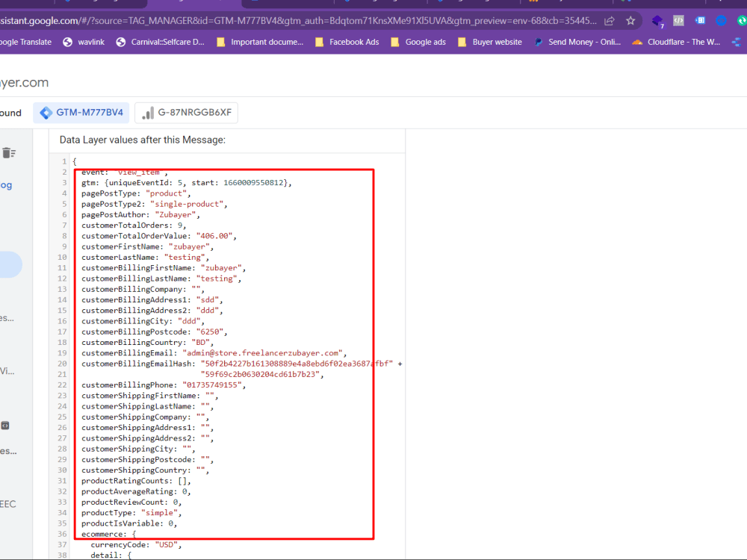Click the customerBillingCountry "BD" value
Viewport: 747px width, 560px height.
tap(200, 343)
